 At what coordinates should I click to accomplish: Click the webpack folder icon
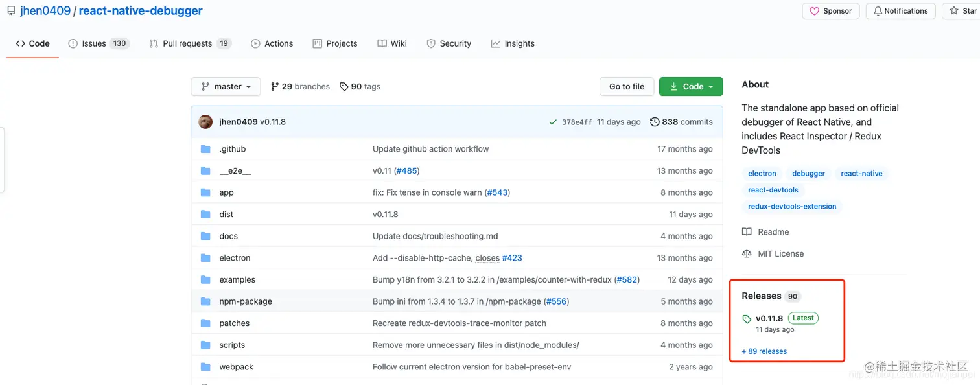(205, 367)
